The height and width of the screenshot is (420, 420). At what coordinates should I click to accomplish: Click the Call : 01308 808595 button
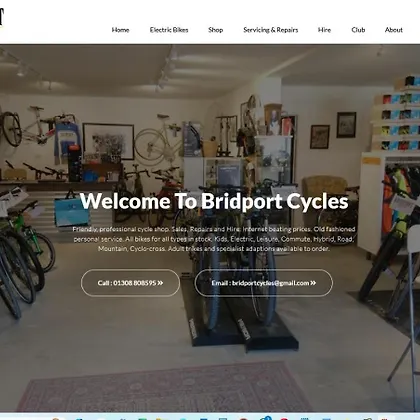pyautogui.click(x=130, y=283)
